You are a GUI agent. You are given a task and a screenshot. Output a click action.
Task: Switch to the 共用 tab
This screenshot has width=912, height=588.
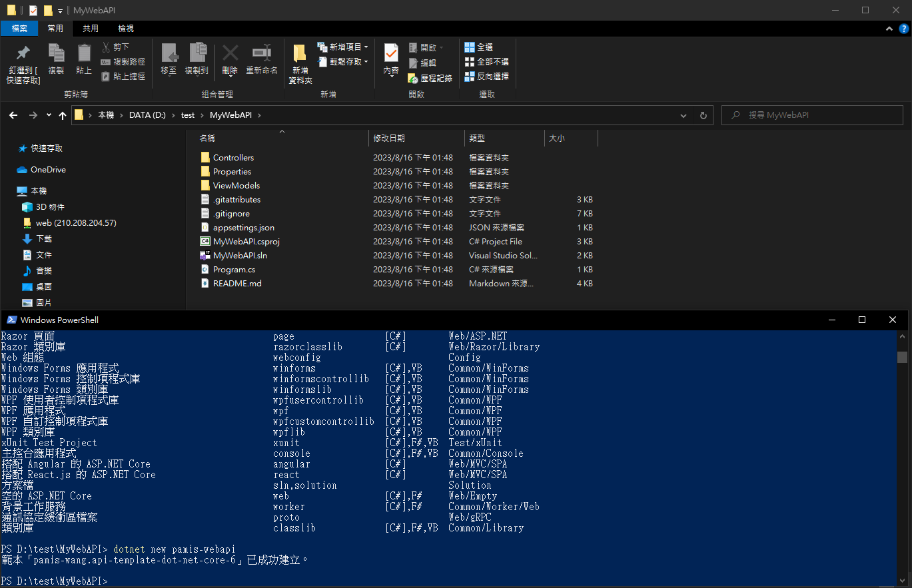pyautogui.click(x=91, y=29)
